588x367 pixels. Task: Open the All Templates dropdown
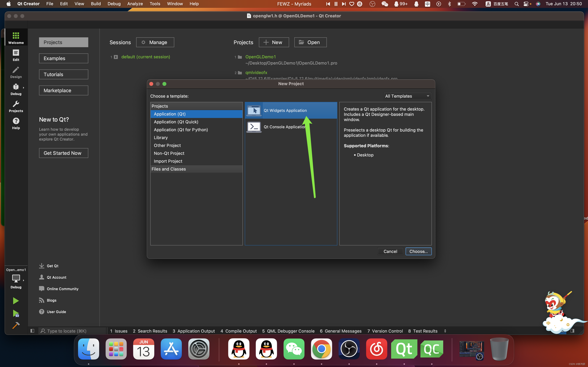407,96
